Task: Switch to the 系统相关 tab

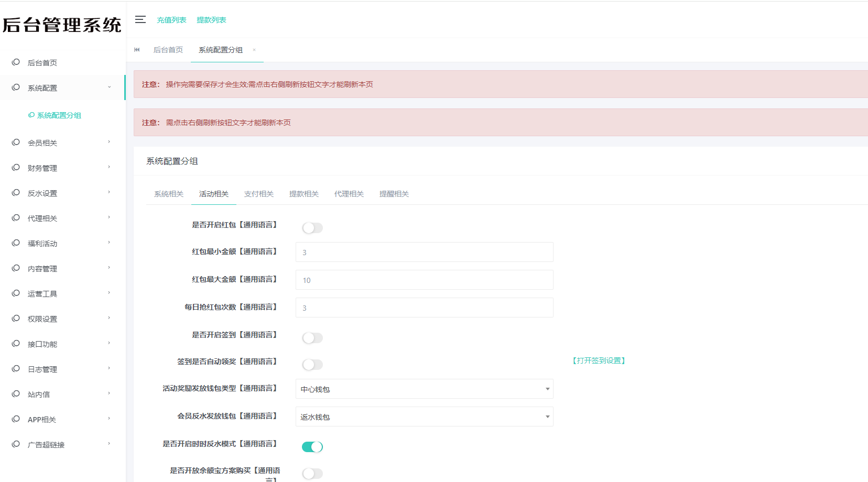Action: pyautogui.click(x=168, y=193)
